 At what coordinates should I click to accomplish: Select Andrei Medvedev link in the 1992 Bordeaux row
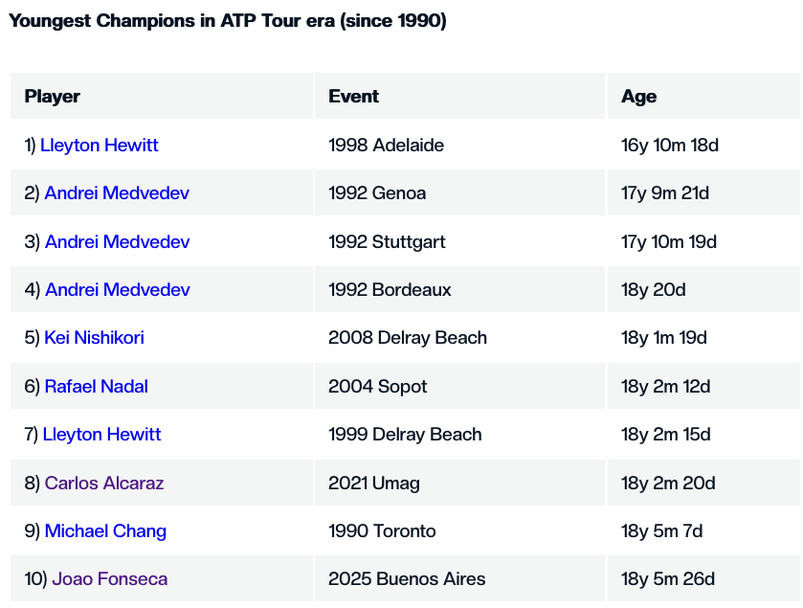(x=117, y=290)
